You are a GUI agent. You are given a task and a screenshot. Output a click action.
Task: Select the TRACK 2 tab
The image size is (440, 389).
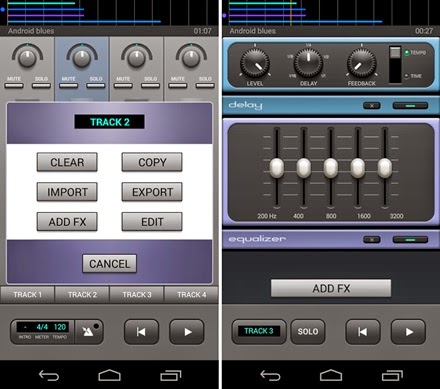pos(82,295)
